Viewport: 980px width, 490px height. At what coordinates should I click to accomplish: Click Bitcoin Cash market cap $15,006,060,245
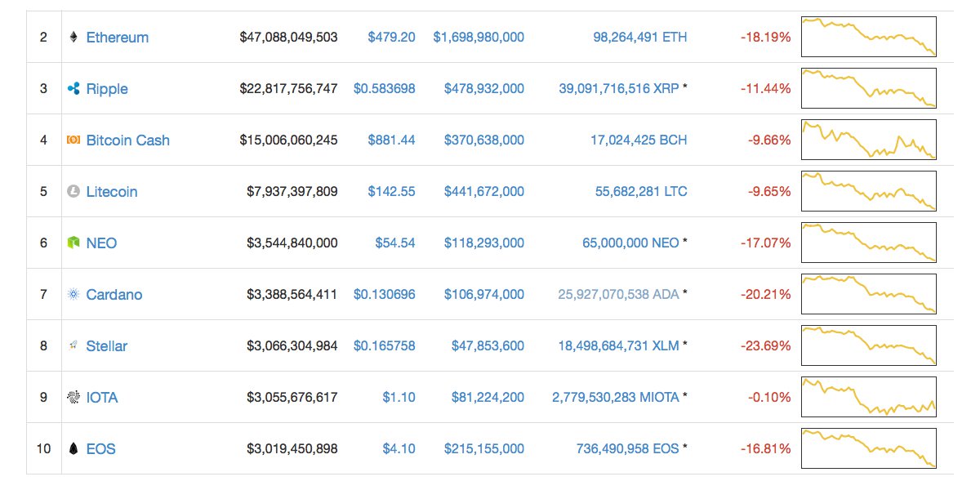click(288, 140)
